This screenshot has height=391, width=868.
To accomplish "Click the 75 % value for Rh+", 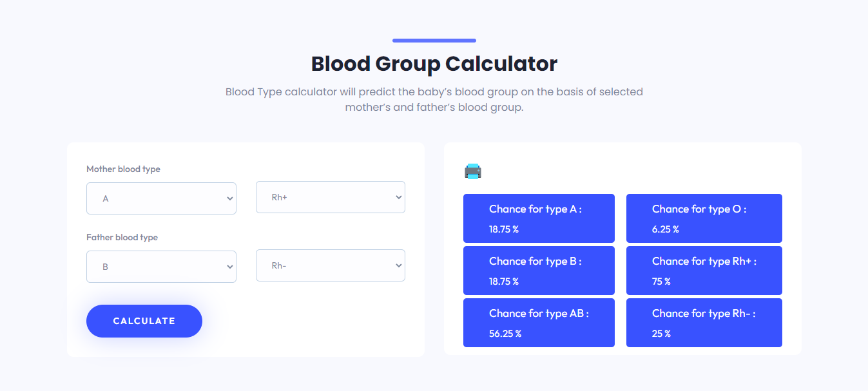I will pos(661,281).
